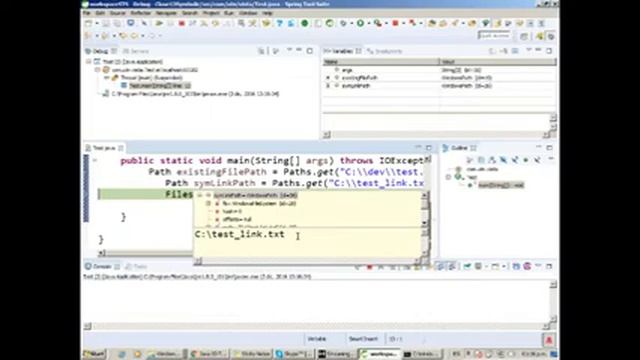Collapse the Test Java application tree node
This screenshot has width=640, height=360.
89,62
